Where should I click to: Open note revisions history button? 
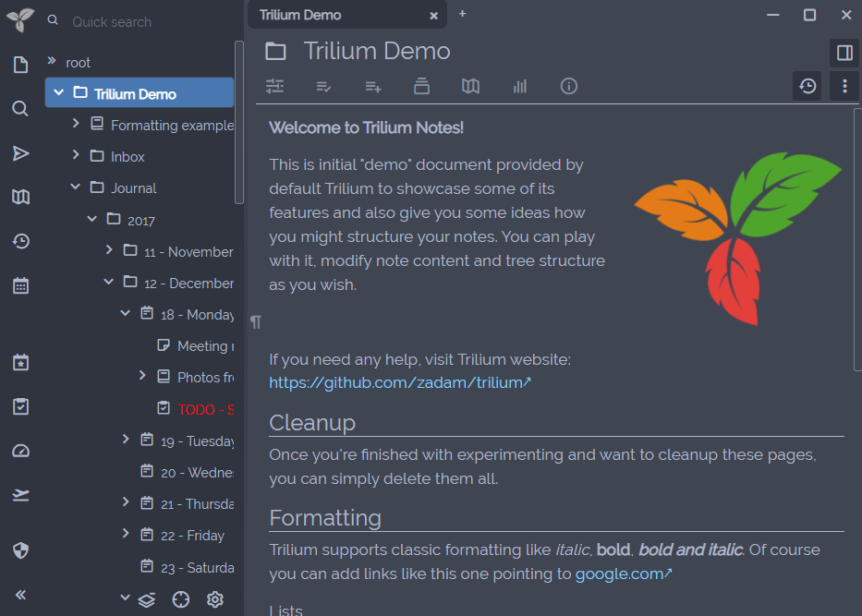tap(807, 86)
